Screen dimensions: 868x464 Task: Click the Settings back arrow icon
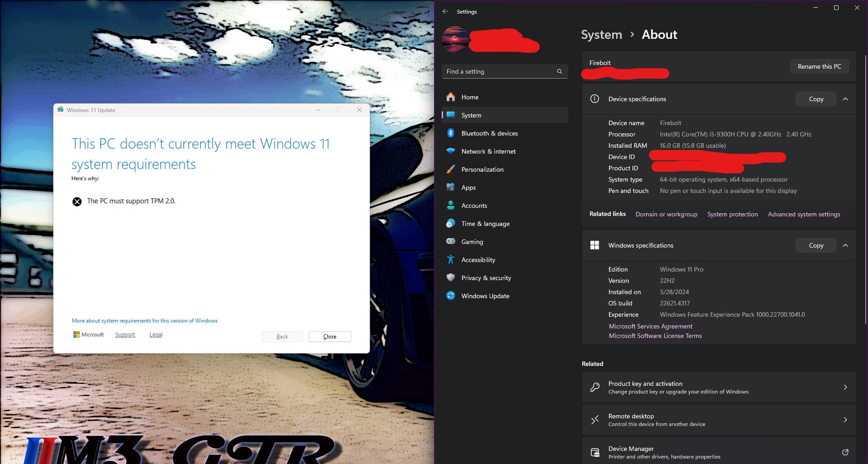[445, 11]
